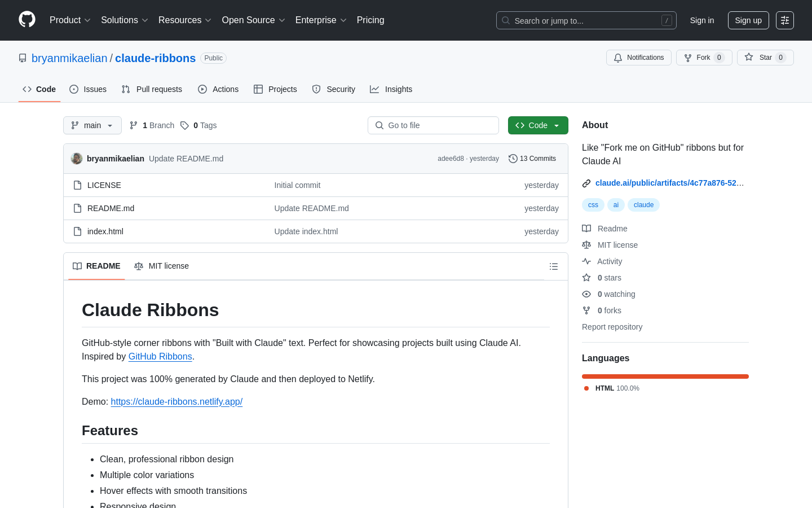Click the Sign in link
This screenshot has height=508, width=812.
(x=702, y=20)
